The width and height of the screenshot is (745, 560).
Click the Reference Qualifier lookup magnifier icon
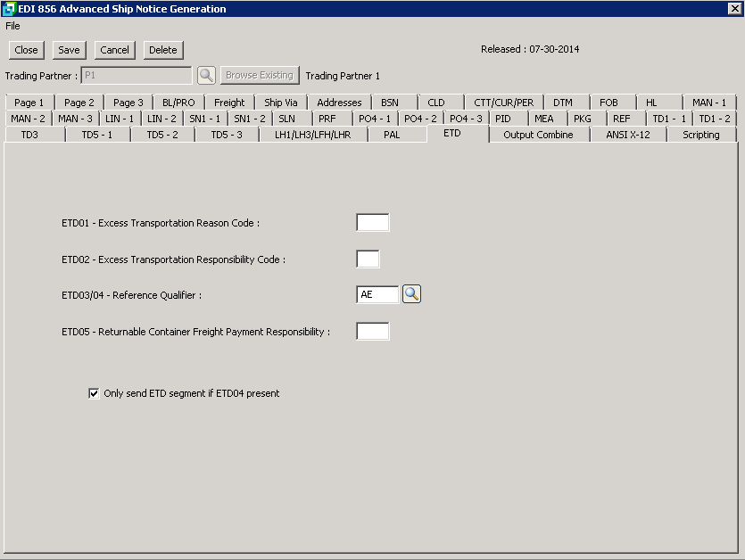[x=411, y=294]
